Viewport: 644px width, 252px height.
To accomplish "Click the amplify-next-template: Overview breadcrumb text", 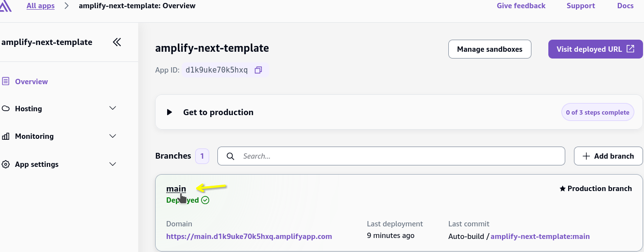I will point(137,6).
